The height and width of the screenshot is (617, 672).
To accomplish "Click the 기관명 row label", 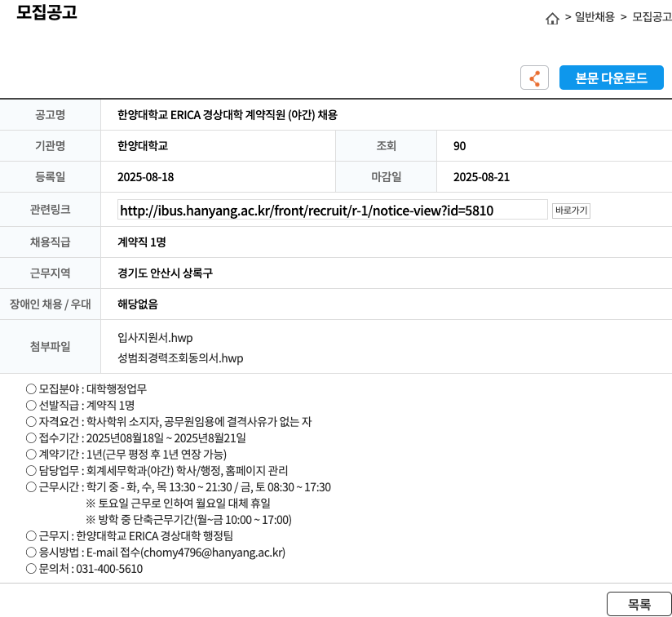I will point(50,146).
